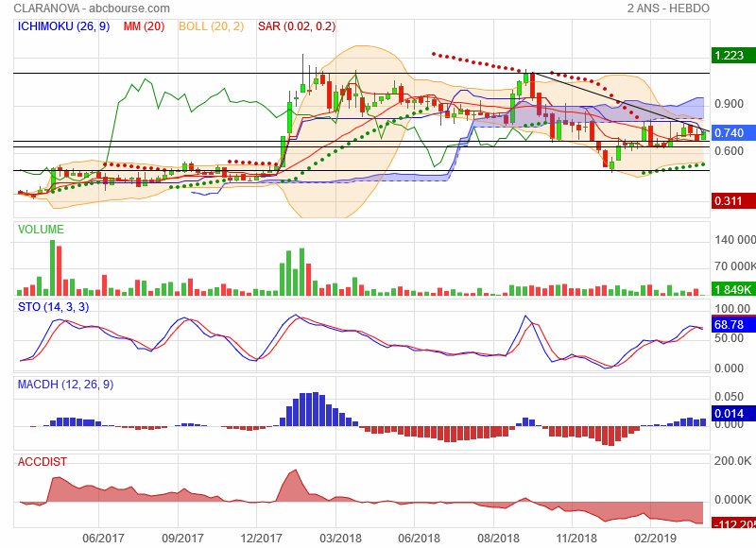The width and height of the screenshot is (756, 548).
Task: Click the 70 000K volume axis label
Action: point(735,266)
